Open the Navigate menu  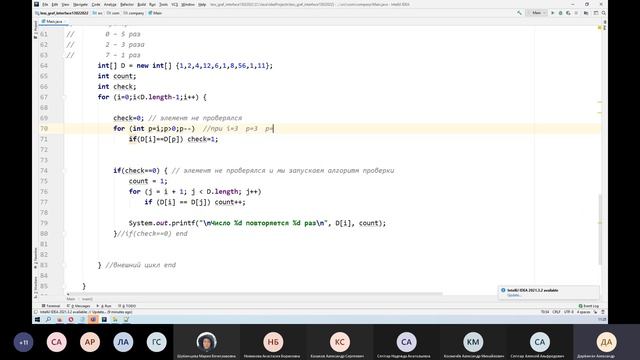pos(80,4)
